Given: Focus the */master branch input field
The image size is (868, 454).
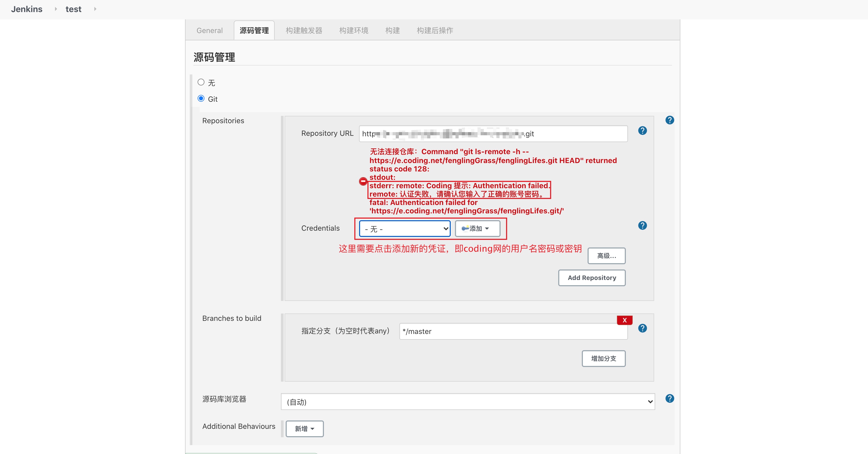Looking at the screenshot, I should [x=513, y=331].
